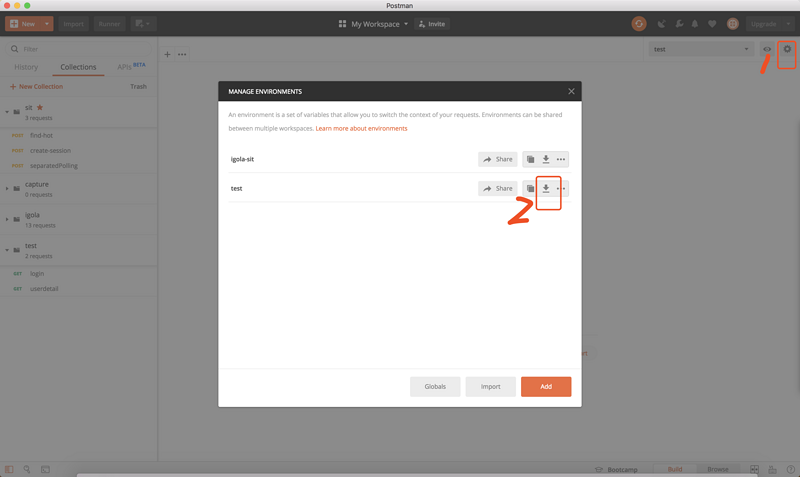Open Manage Environments gear icon

(787, 49)
